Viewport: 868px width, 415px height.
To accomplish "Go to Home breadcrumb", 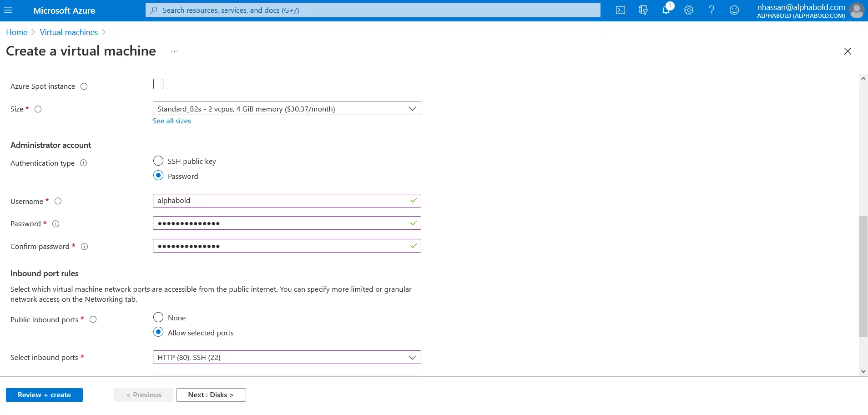I will coord(17,32).
